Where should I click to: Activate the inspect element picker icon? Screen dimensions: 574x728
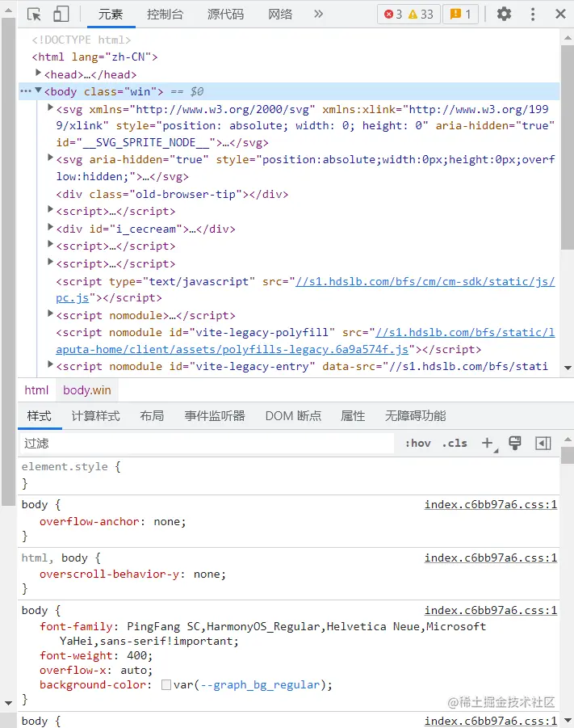point(34,15)
